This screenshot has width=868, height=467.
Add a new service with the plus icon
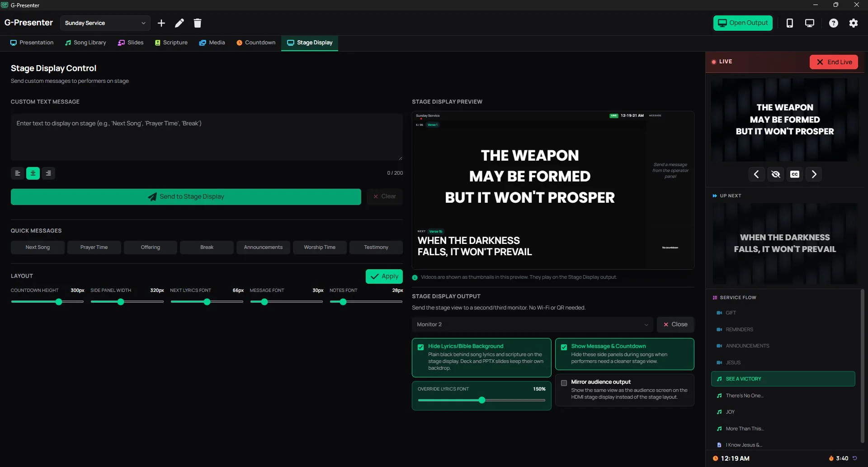coord(161,23)
